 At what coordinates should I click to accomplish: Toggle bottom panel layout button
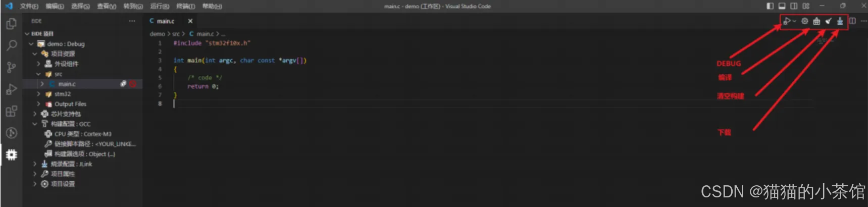pyautogui.click(x=782, y=6)
